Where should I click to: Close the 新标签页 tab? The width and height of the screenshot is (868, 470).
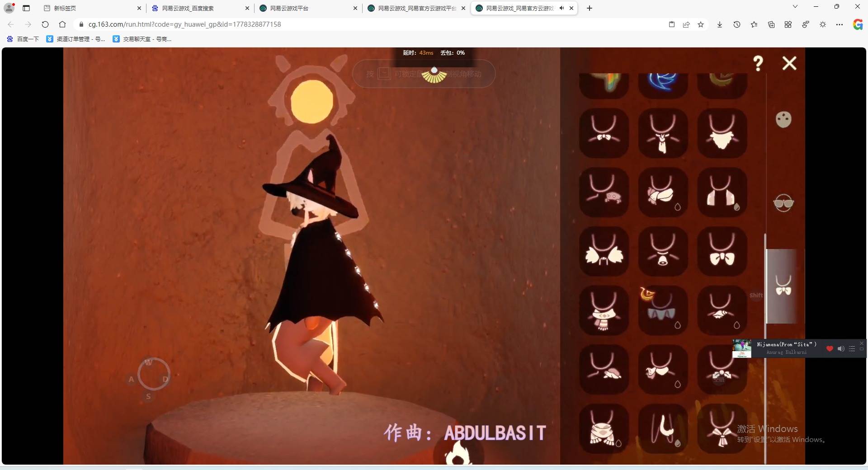139,8
